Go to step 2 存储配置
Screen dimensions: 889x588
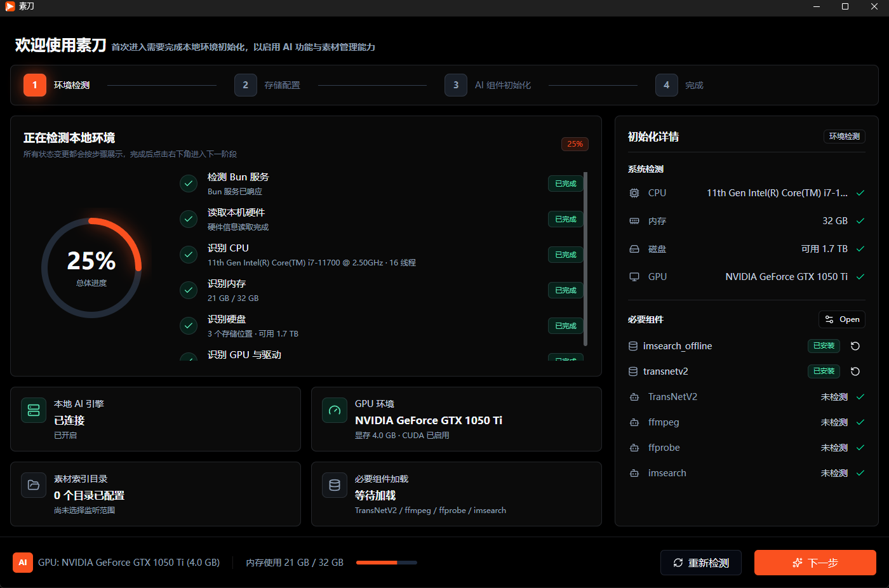(x=267, y=85)
